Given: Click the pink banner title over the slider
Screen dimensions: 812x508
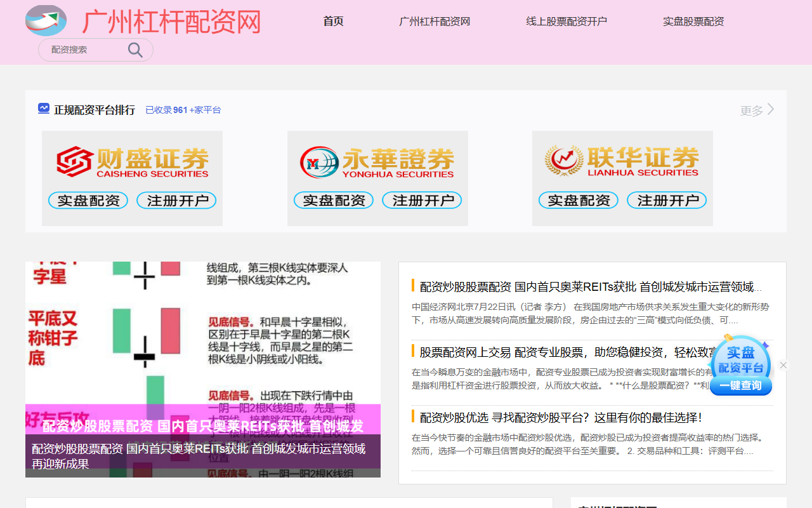Looking at the screenshot, I should [x=203, y=425].
